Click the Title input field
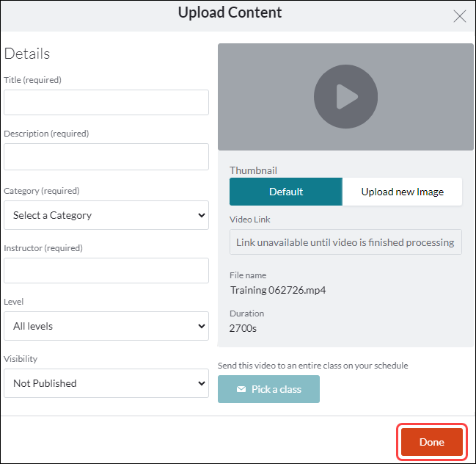The image size is (476, 464). [106, 102]
